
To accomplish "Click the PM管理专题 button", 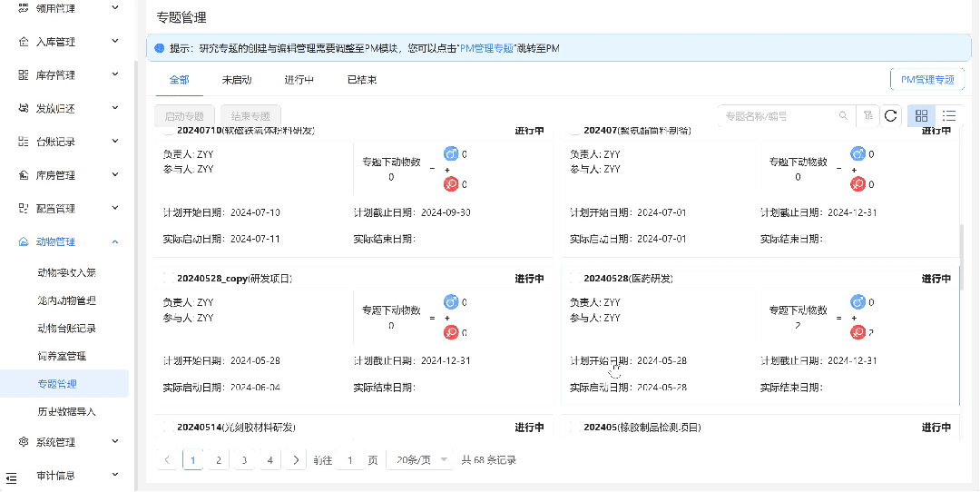I will click(x=927, y=79).
